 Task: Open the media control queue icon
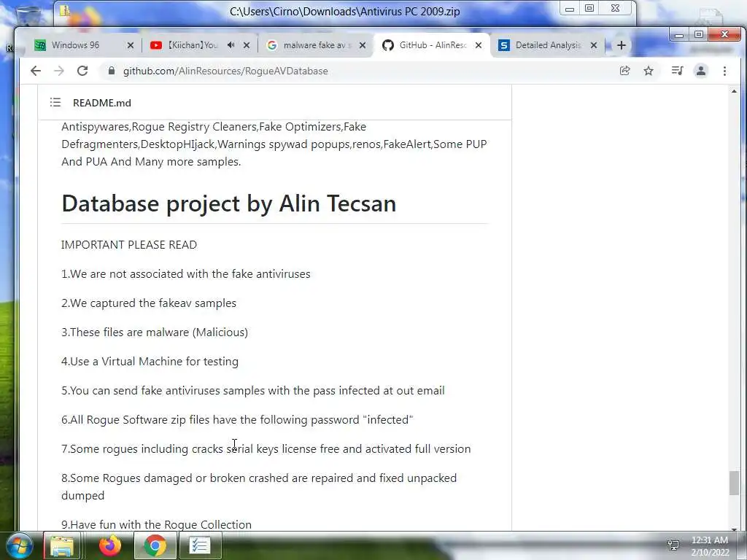[677, 71]
